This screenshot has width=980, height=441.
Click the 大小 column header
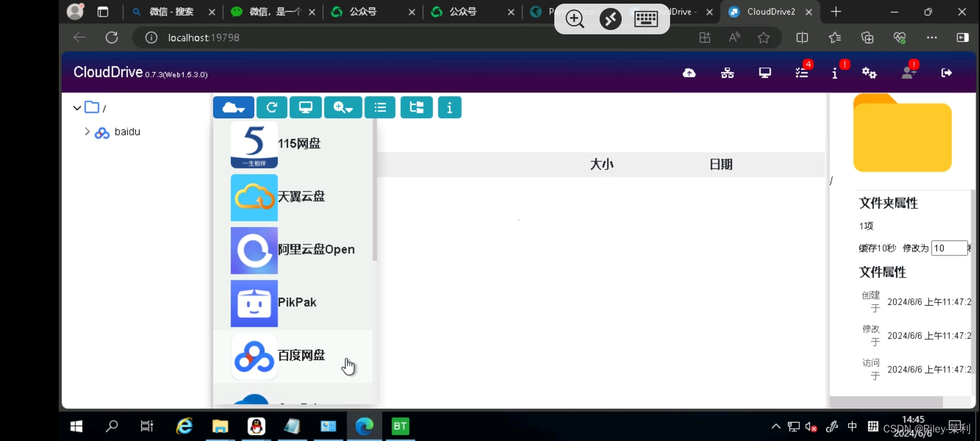(x=601, y=164)
